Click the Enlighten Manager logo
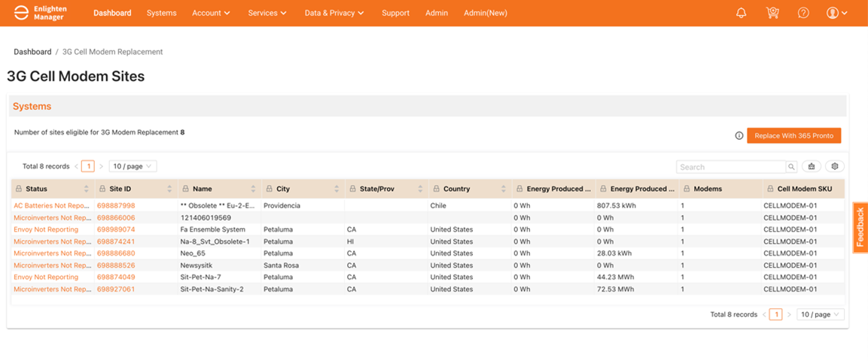This screenshot has height=361, width=868. (x=39, y=13)
